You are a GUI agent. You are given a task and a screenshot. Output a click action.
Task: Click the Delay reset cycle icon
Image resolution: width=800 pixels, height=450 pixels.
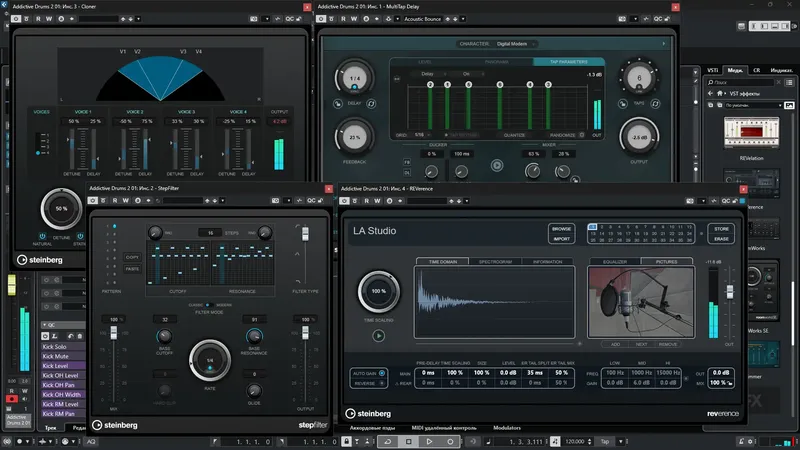coord(371,104)
